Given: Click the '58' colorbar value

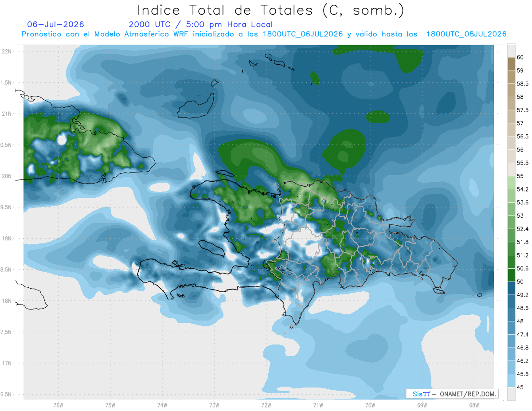Looking at the screenshot, I should tap(520, 97).
